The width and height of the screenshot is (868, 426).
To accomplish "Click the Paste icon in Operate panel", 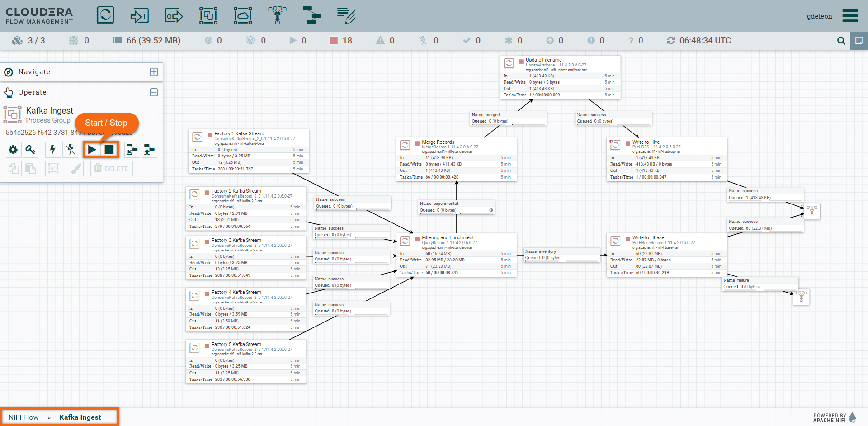I will (x=30, y=169).
